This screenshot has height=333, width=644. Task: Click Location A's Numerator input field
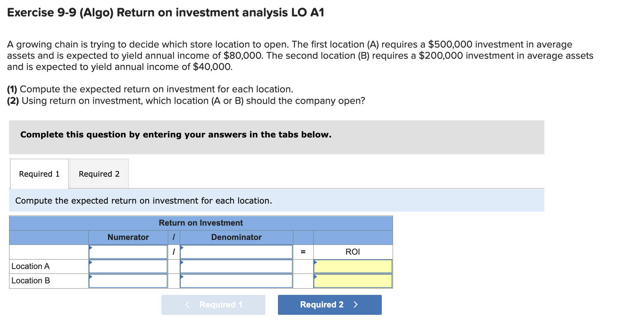click(x=128, y=266)
